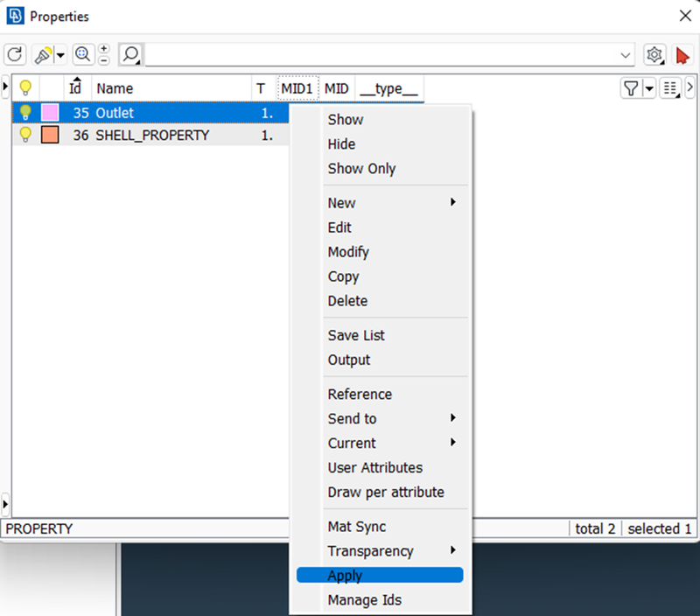Screen dimensions: 700x616
Task: Focus the search text field
Action: tap(381, 55)
